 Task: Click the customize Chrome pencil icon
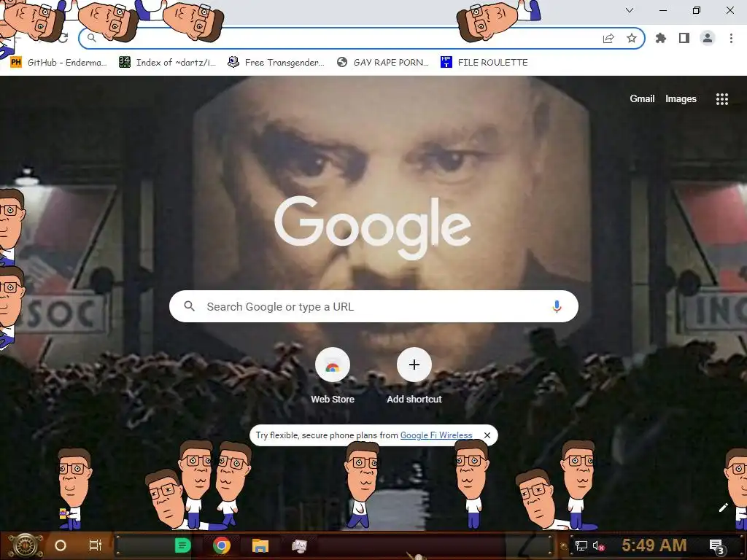point(723,507)
